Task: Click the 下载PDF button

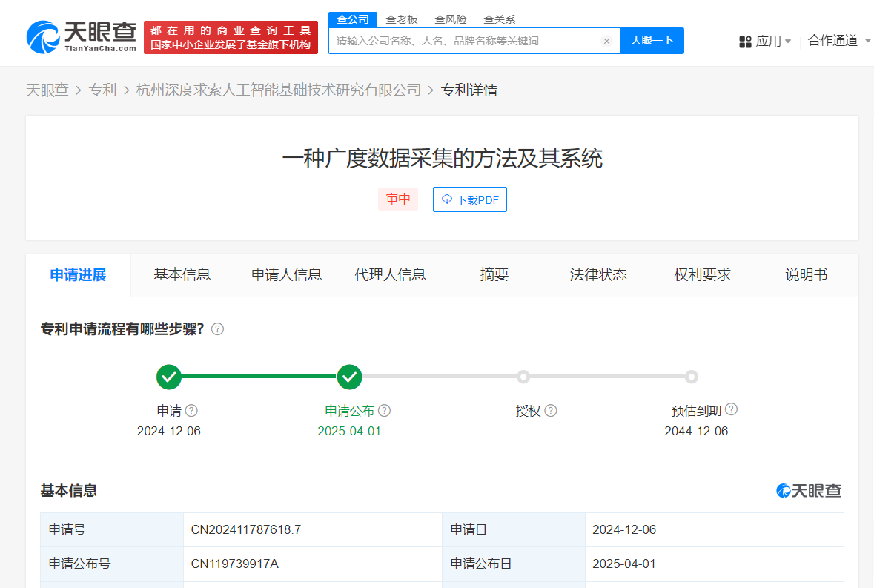Action: click(470, 199)
